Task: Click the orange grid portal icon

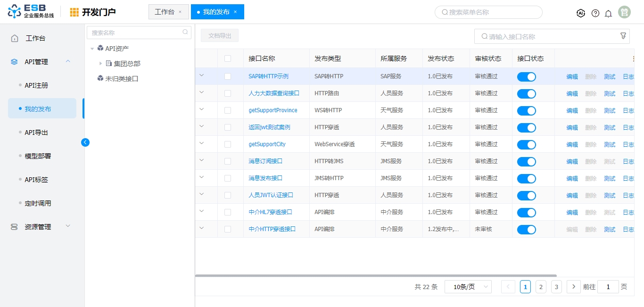Action: pyautogui.click(x=74, y=12)
